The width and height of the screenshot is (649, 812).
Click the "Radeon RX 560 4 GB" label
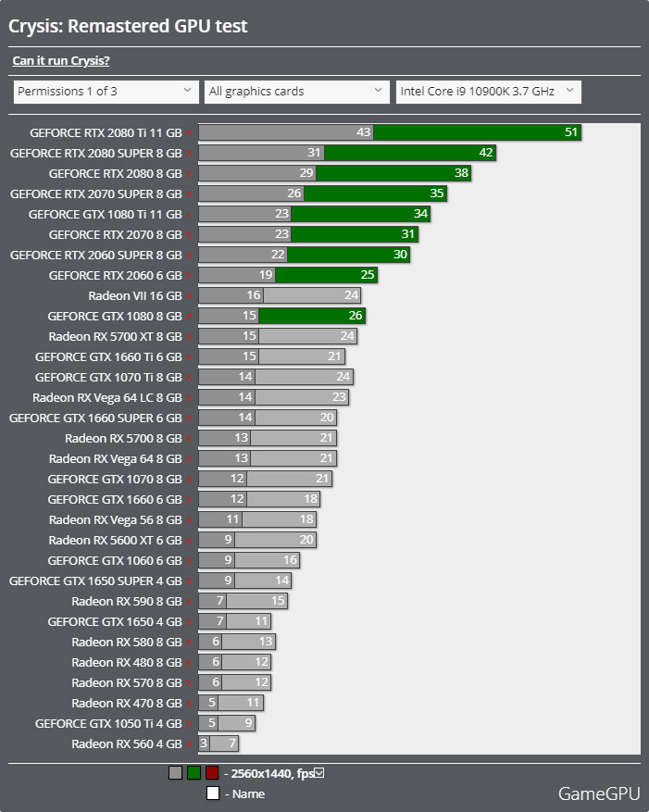tap(127, 744)
